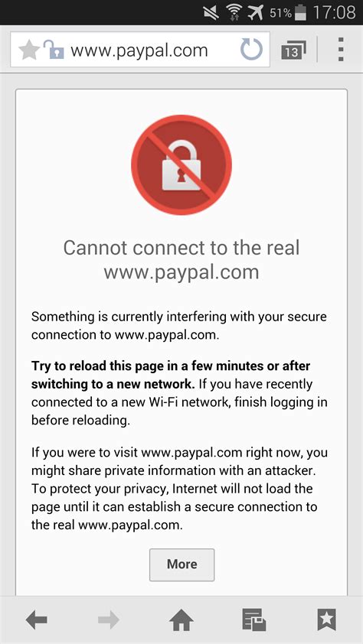The height and width of the screenshot is (644, 363).
Task: Tap the open padlock security icon
Action: coord(54,50)
